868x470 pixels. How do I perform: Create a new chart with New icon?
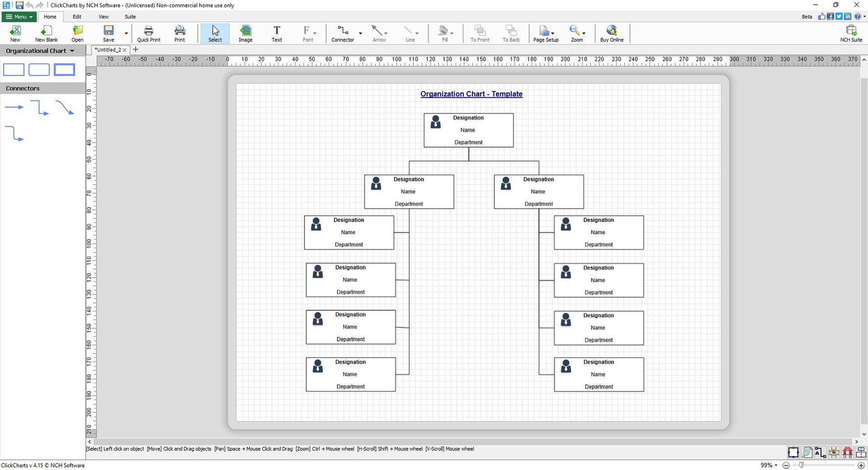[x=15, y=33]
